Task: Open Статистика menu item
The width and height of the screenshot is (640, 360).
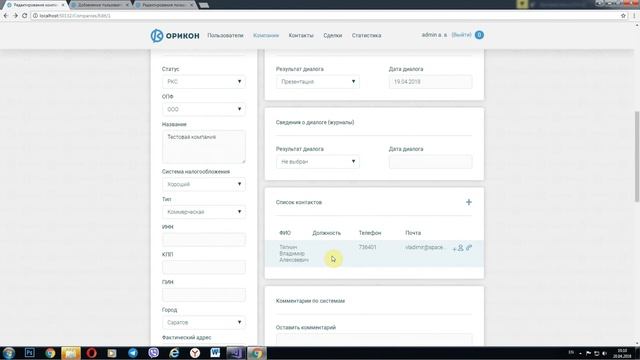Action: (367, 36)
